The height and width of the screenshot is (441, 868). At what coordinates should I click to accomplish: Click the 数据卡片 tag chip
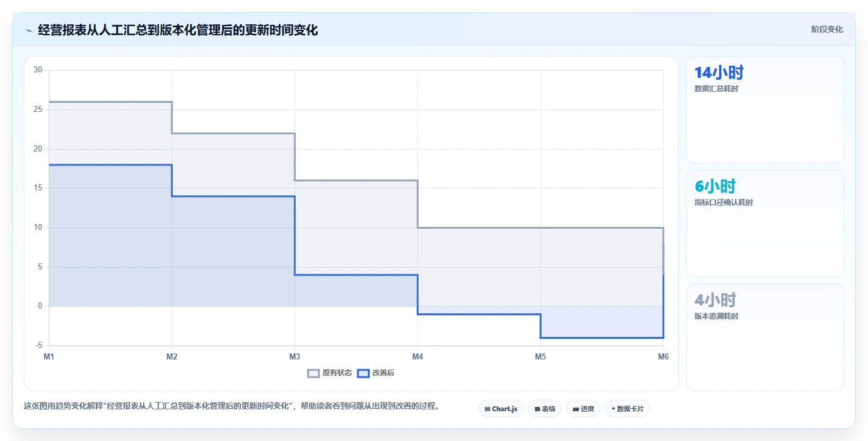[x=628, y=409]
